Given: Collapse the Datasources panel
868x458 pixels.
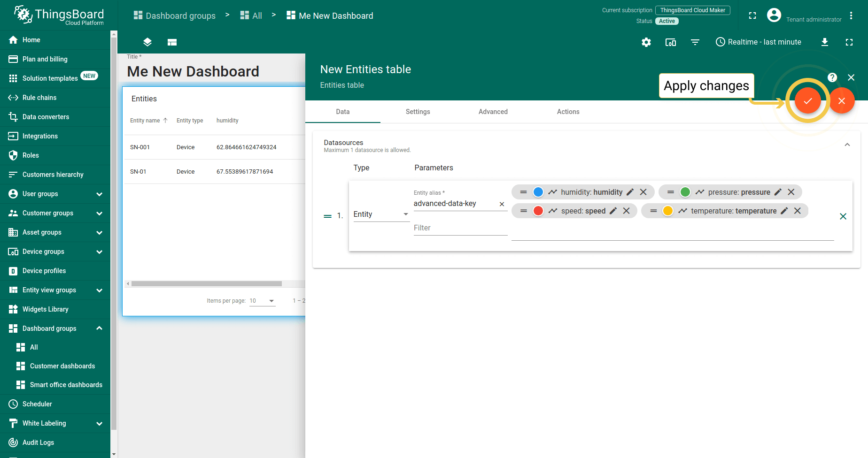Looking at the screenshot, I should (847, 145).
